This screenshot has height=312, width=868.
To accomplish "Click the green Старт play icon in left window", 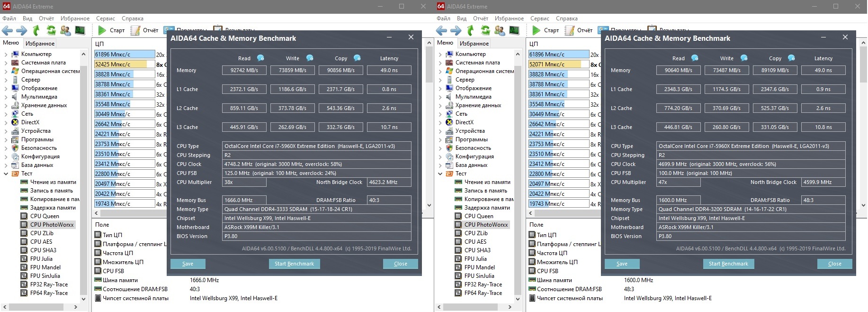I will point(101,30).
